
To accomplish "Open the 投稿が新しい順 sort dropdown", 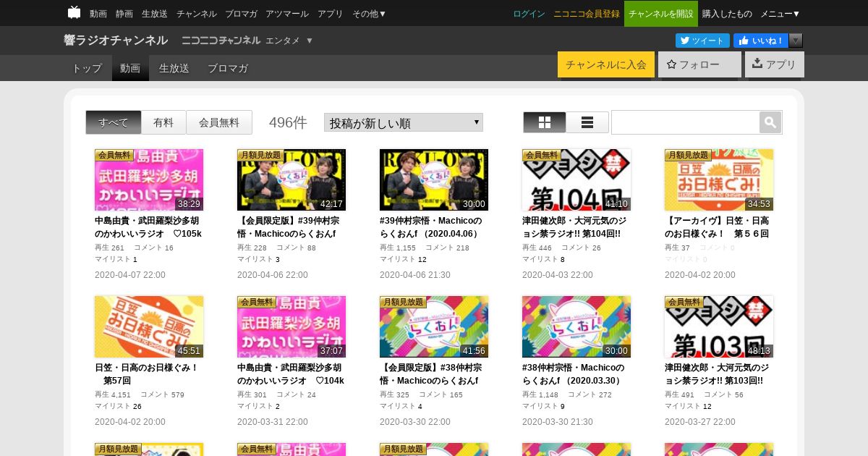I will click(404, 122).
